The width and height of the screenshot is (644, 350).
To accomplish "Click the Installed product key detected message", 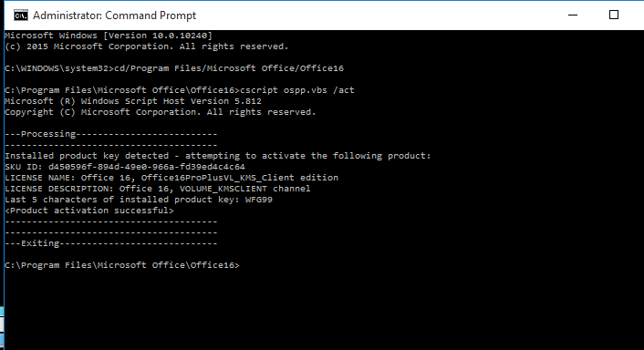I will [x=218, y=156].
